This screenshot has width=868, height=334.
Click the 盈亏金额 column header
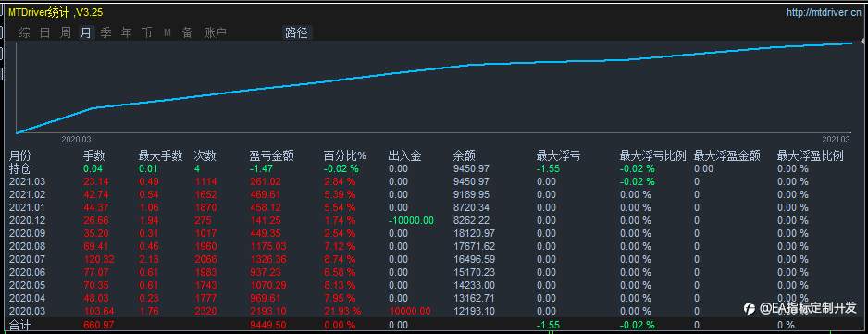pos(272,156)
